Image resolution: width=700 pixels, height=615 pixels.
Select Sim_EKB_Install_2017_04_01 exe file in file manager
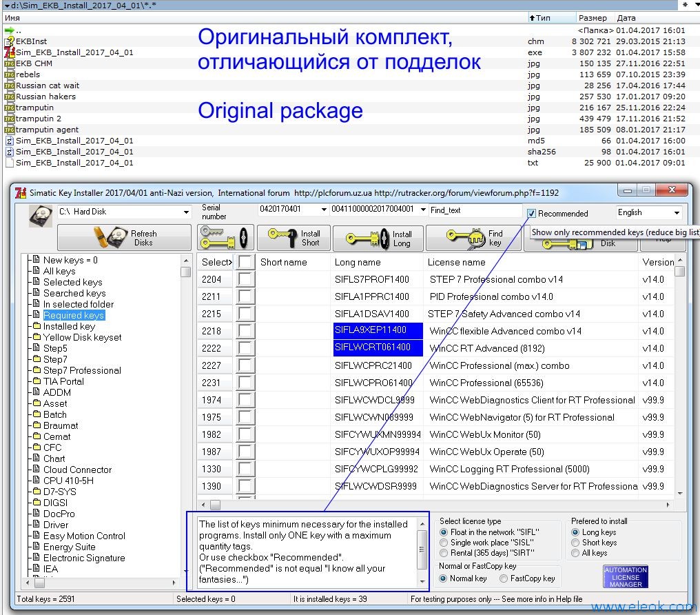pos(74,52)
